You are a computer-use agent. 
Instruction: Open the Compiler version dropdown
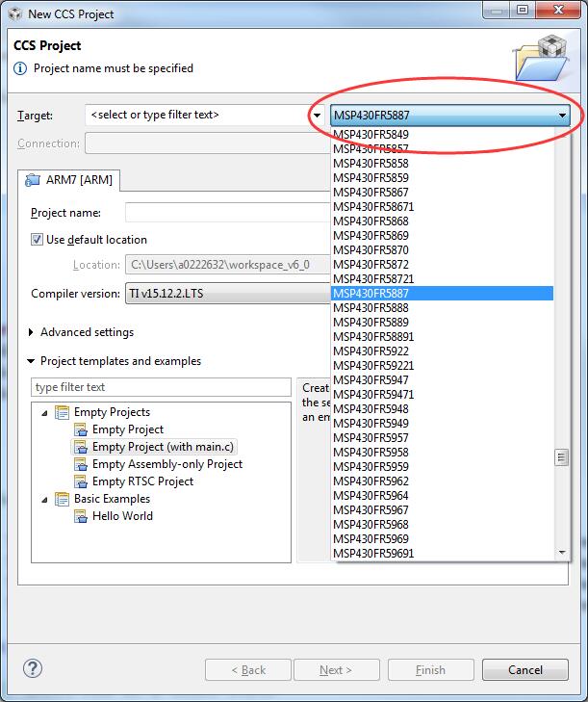tap(228, 294)
